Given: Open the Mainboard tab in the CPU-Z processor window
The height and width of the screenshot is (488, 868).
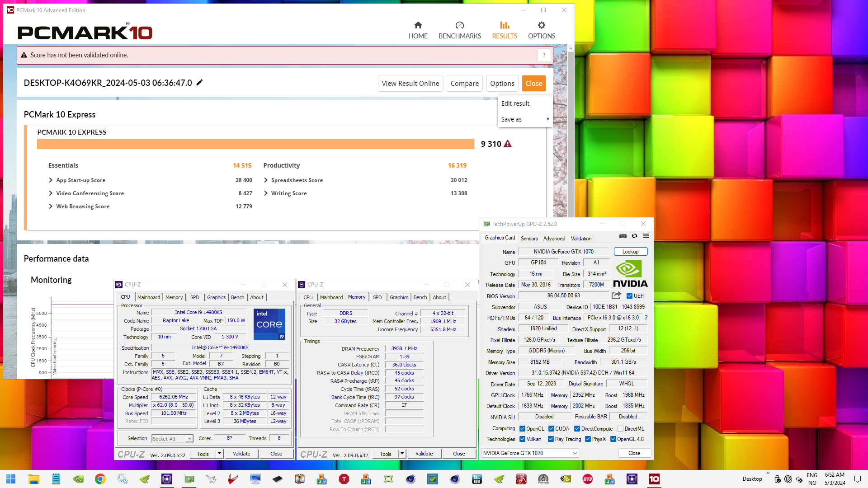Looking at the screenshot, I should [149, 297].
